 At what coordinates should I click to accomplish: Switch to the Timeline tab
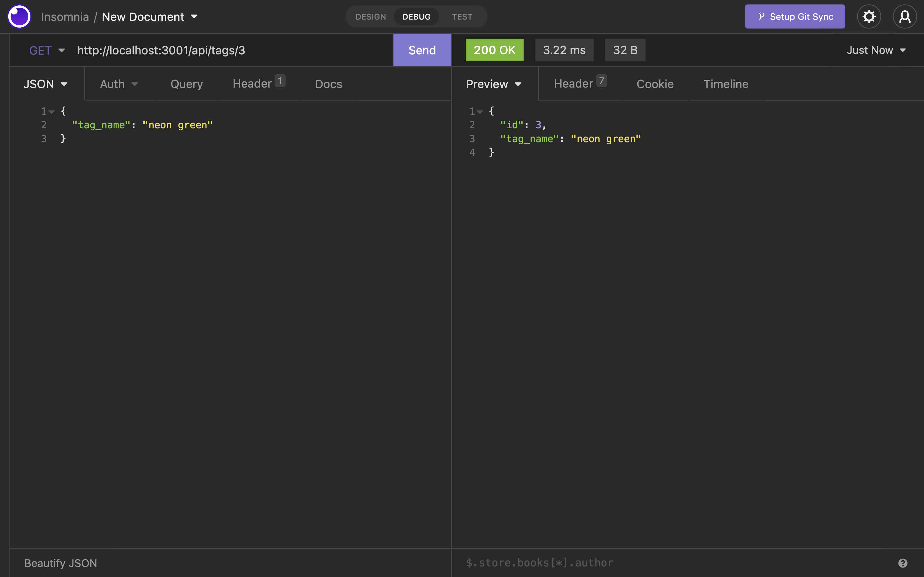pos(726,84)
